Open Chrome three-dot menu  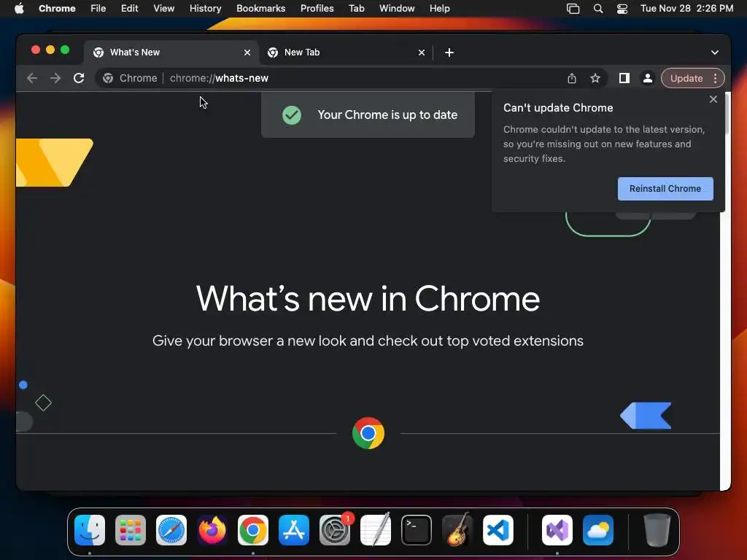[715, 78]
